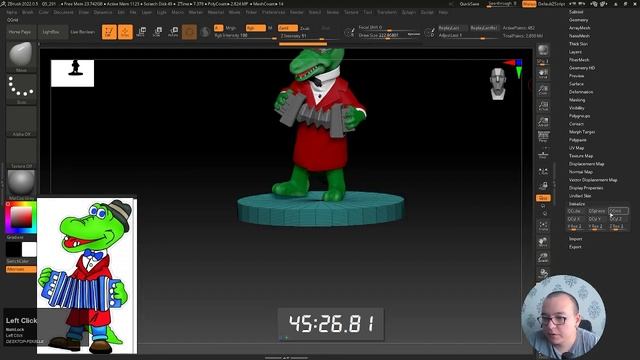Click the QuickSave button
The image size is (640, 360).
pos(469,4)
